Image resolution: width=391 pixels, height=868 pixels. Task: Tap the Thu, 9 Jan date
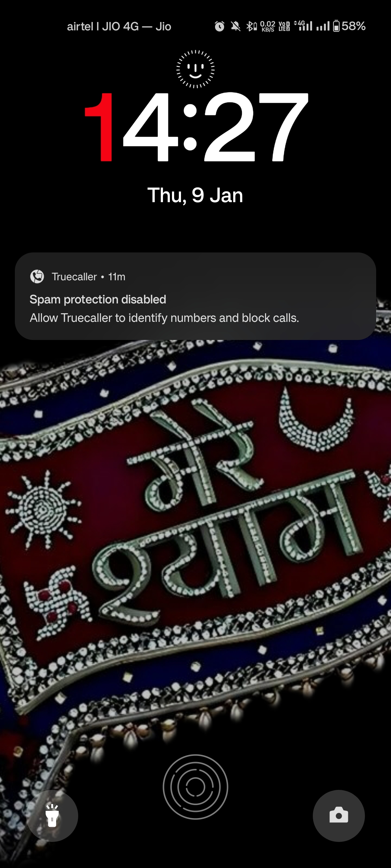coord(195,195)
